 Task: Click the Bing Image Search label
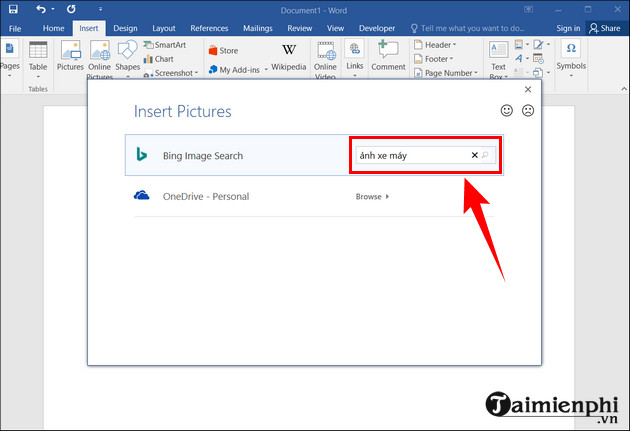[203, 156]
